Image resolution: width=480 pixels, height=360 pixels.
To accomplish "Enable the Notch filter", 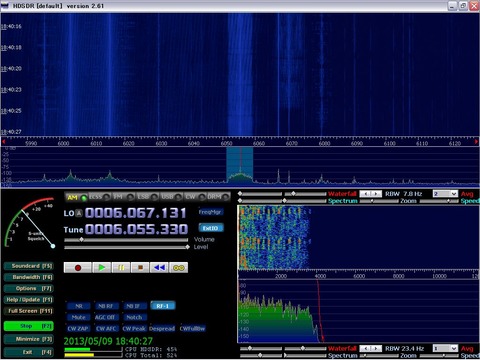I will (134, 317).
